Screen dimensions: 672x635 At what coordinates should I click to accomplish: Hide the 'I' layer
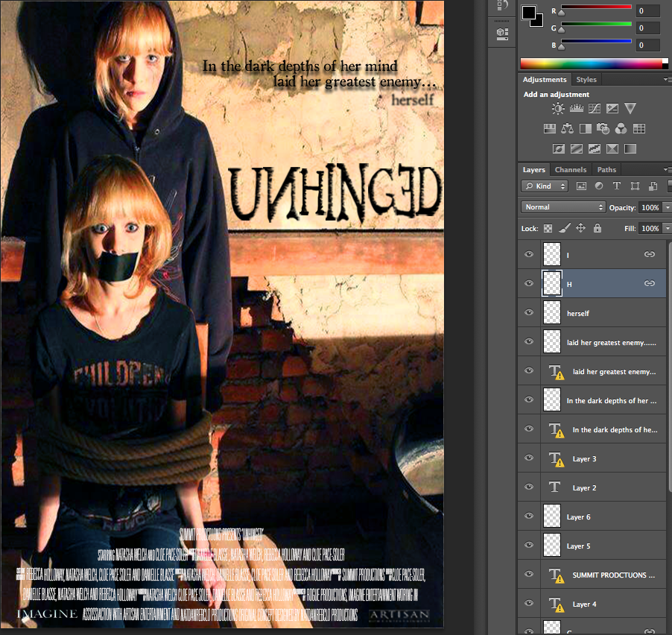[529, 254]
